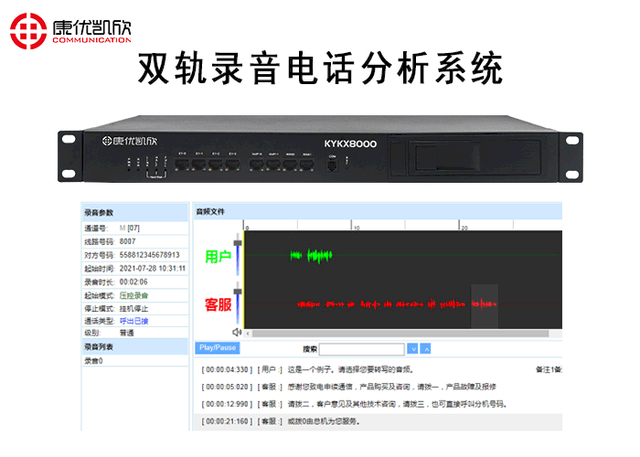Click the Play/Pause button
Viewport: 640px width, 457px height.
217,348
